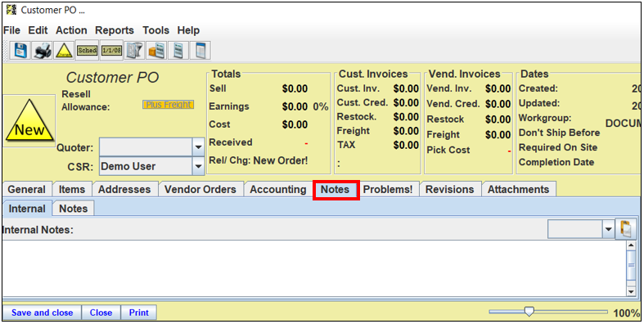Screen dimensions: 644x324
Task: Click the 'Cust. Cred.' $0.00 amount
Action: [x=406, y=102]
